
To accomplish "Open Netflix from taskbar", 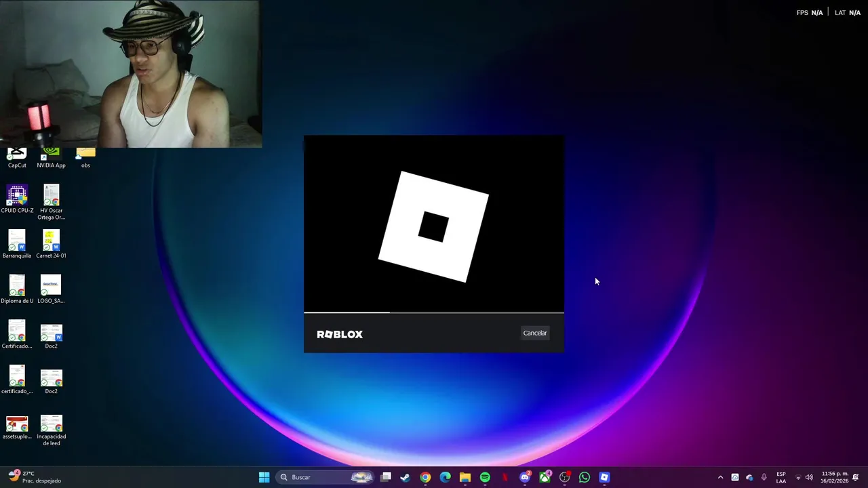I will pyautogui.click(x=505, y=477).
